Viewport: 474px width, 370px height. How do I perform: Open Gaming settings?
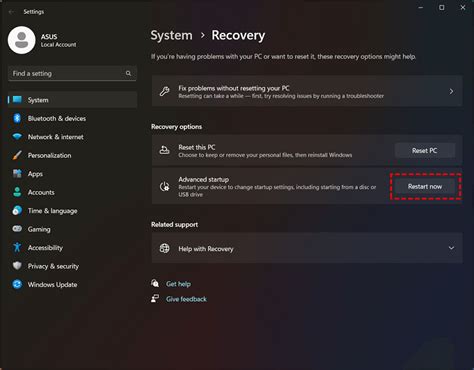coord(72,229)
